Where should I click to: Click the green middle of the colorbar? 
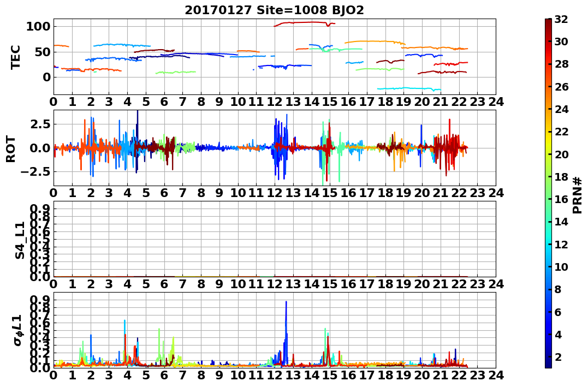[548, 193]
